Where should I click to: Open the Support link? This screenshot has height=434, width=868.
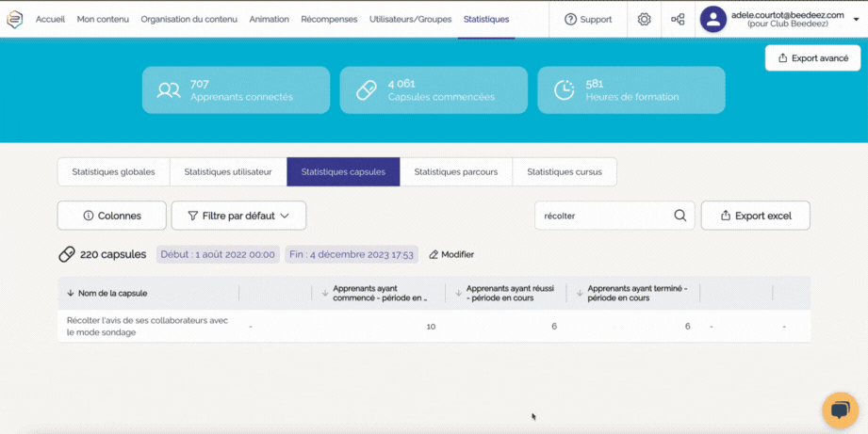point(588,19)
